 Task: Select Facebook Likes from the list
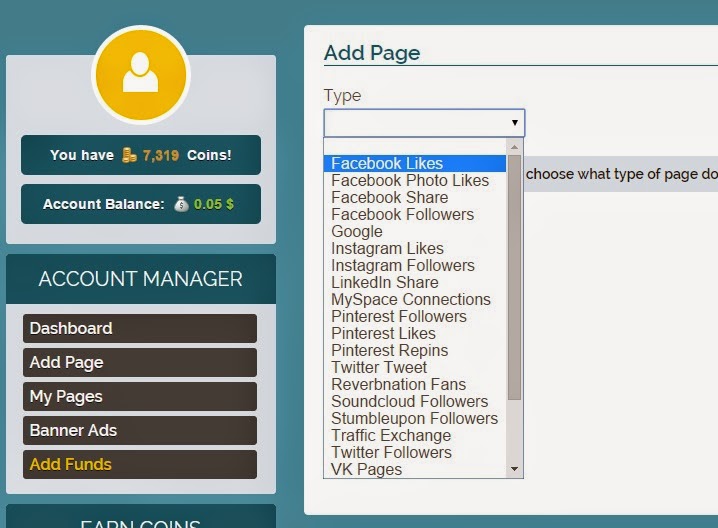414,163
